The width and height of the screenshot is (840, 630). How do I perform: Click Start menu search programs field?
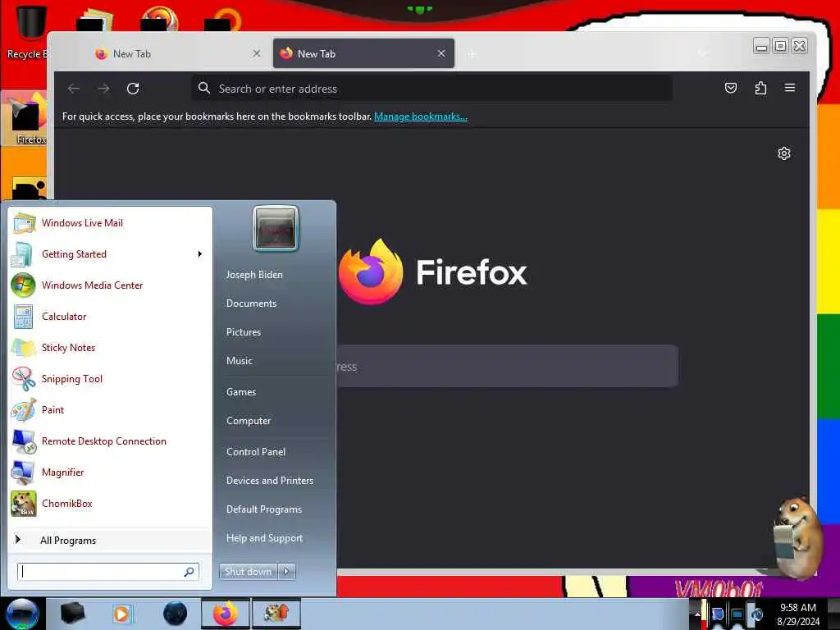point(108,572)
